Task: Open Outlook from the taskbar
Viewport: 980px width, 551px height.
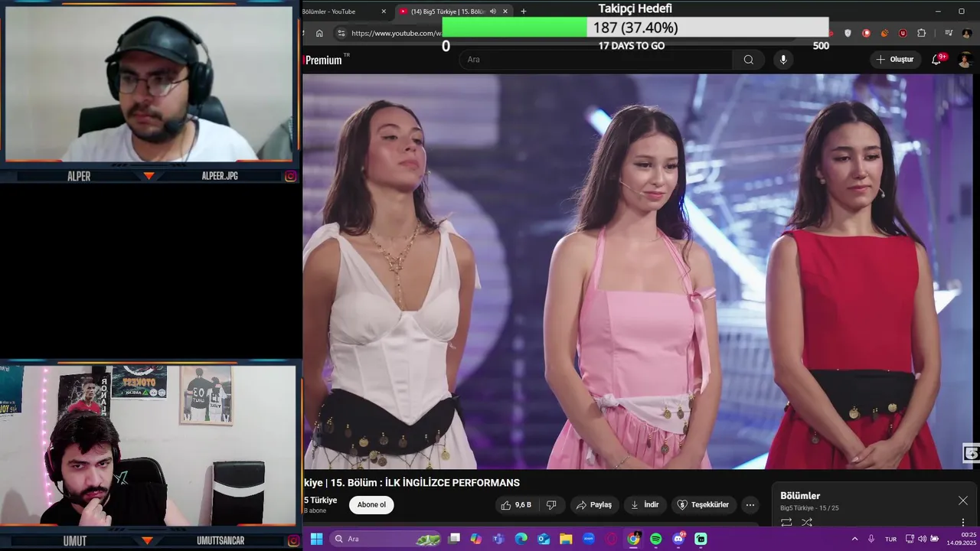Action: (544, 539)
